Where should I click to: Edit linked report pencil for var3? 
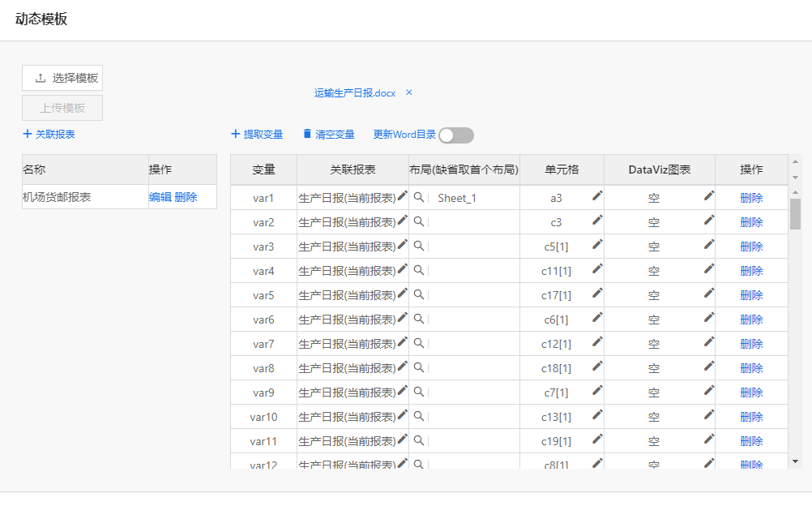coord(403,244)
